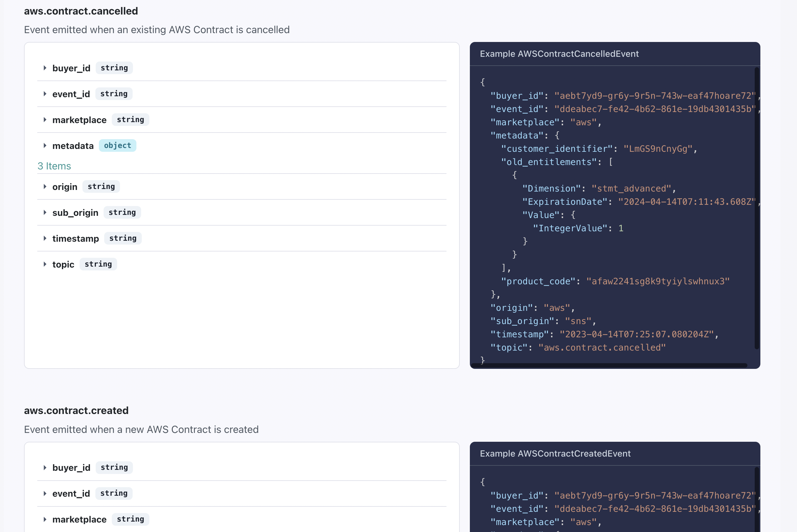
Task: Click the "Example AWSContractCancelledEvent" panel title
Action: point(560,54)
